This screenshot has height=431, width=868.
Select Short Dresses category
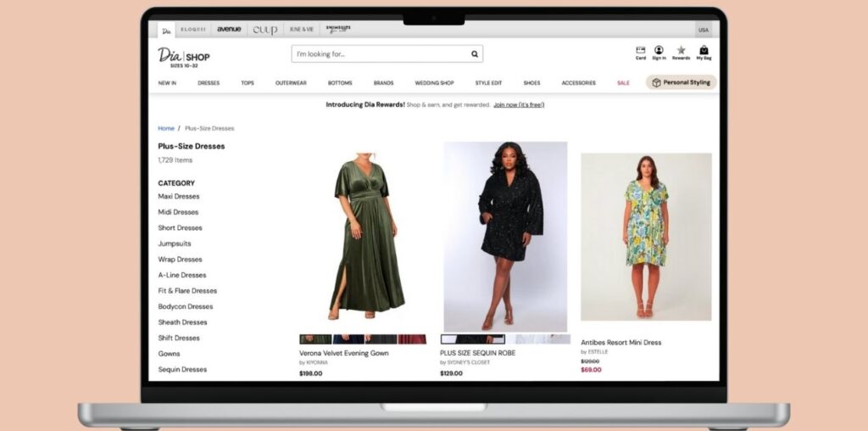pos(180,227)
